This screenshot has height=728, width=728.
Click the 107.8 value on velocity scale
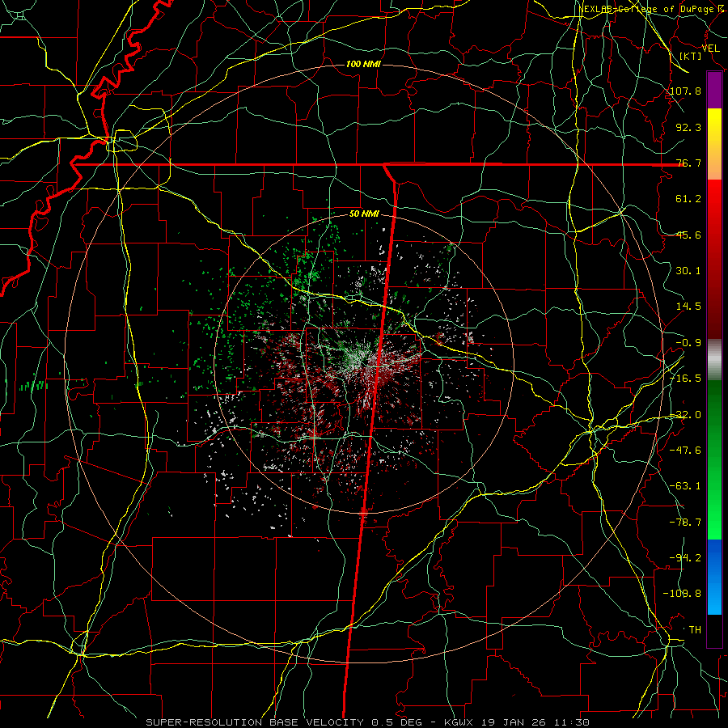point(686,91)
